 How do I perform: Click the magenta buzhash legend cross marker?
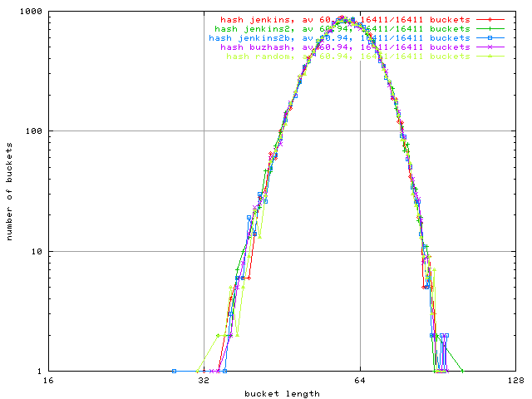point(490,47)
